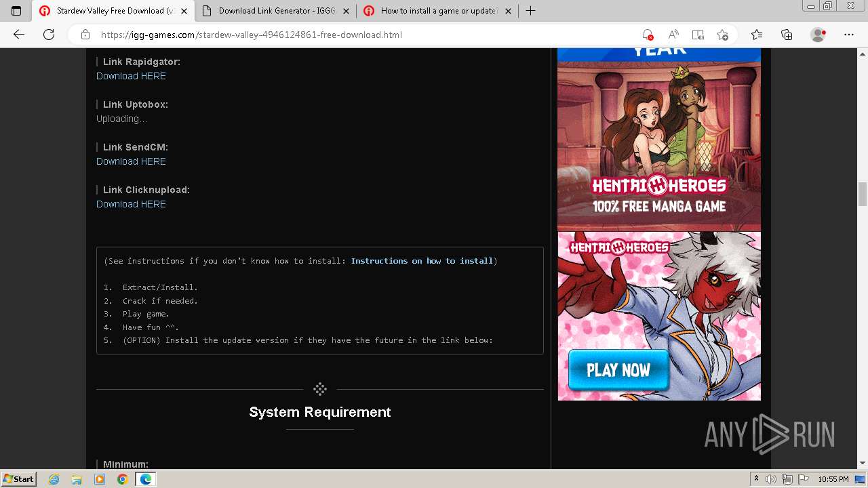Close the Stardew Valley tab
Viewport: 868px width, 488px height.
click(184, 11)
